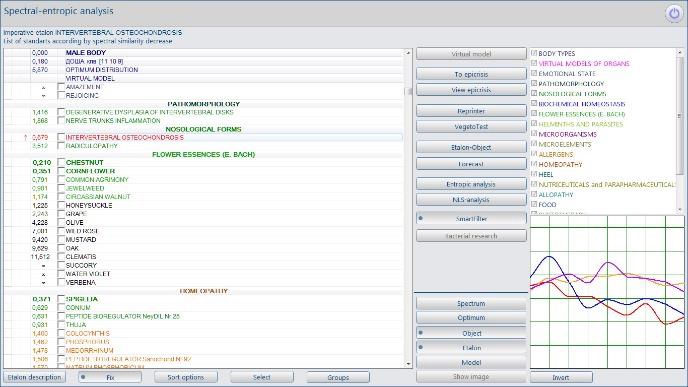The image size is (688, 387).
Task: Toggle the SmartFilter indicator button
Action: click(x=471, y=219)
